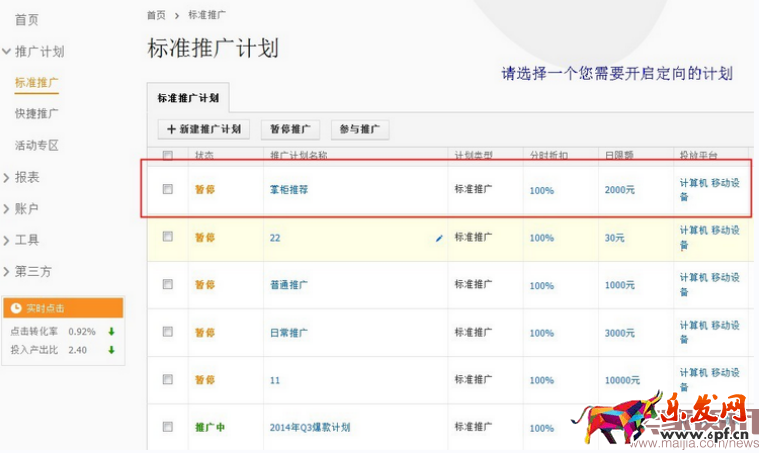Viewport: 759px width, 455px height.
Task: Click 计算机 移动设备 in 掌柜推荐 row
Action: coord(710,190)
